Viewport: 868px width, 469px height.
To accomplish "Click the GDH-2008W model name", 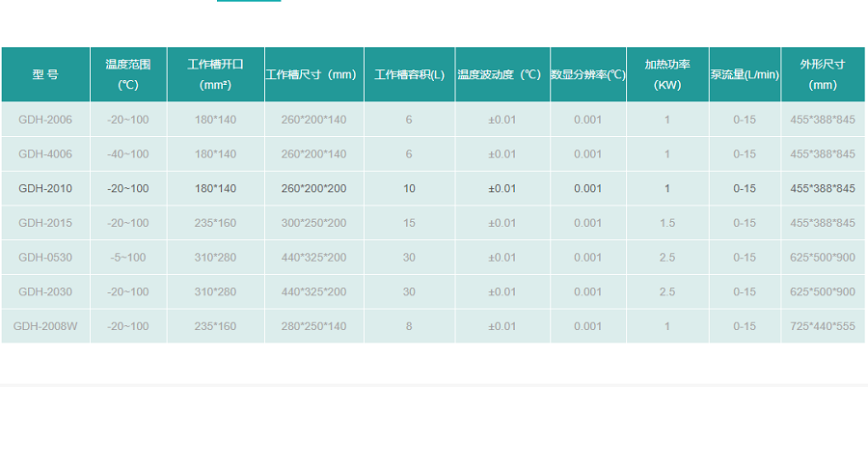I will (x=45, y=326).
